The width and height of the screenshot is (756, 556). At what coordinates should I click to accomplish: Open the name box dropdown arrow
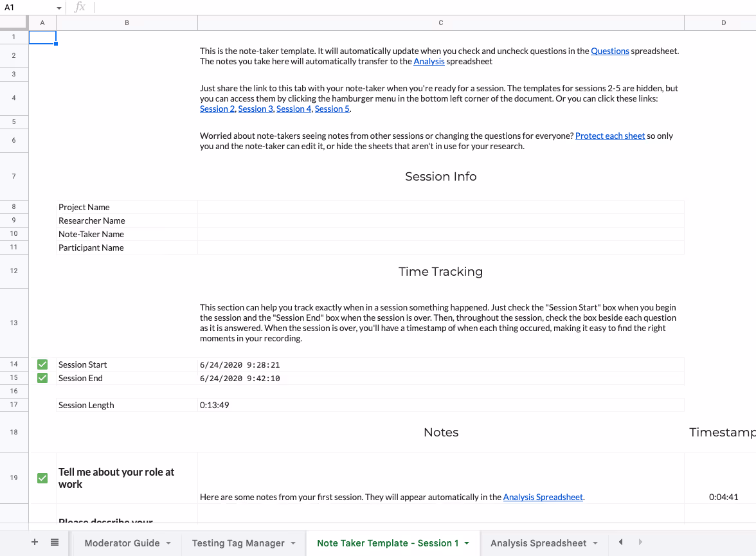59,7
